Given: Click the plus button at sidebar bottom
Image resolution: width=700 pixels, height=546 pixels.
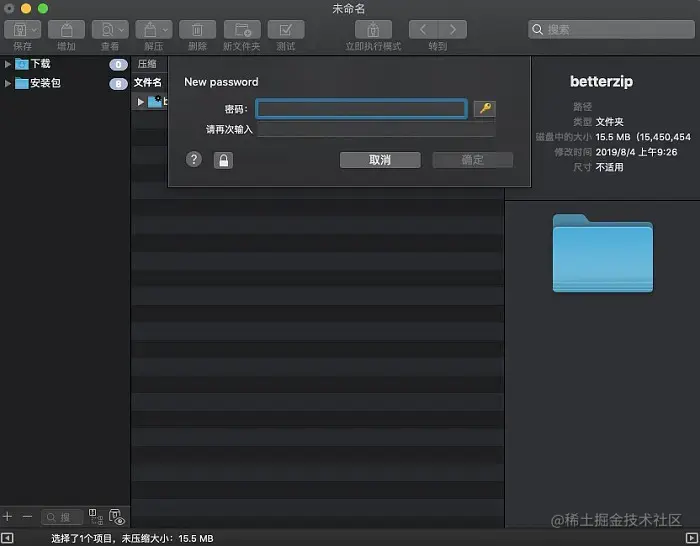Looking at the screenshot, I should [8, 517].
